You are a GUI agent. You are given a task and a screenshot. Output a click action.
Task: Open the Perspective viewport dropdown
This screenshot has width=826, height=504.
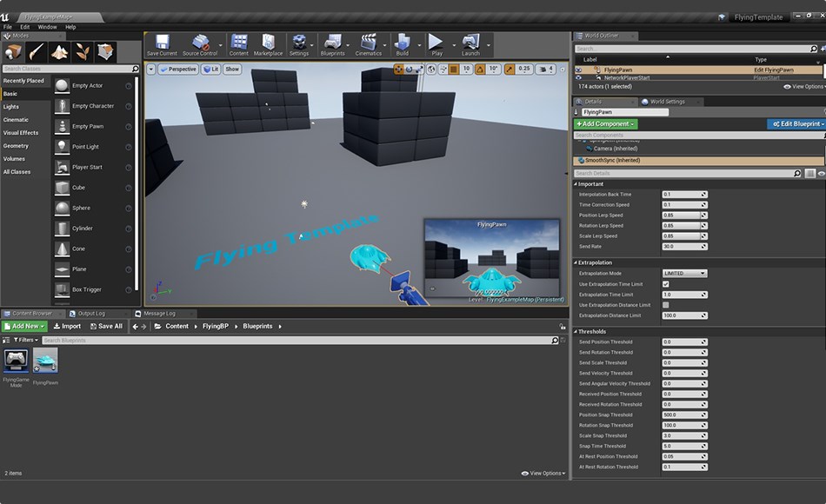[x=179, y=69]
